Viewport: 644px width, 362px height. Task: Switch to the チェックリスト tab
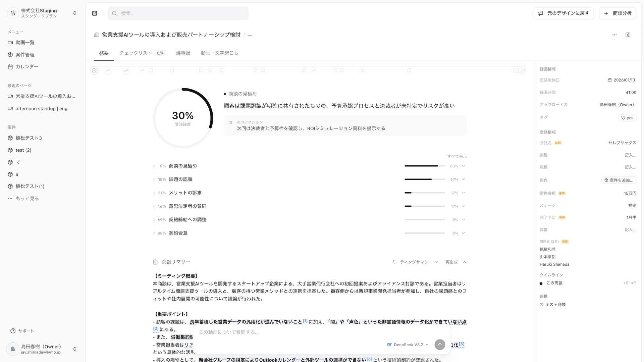coord(136,53)
